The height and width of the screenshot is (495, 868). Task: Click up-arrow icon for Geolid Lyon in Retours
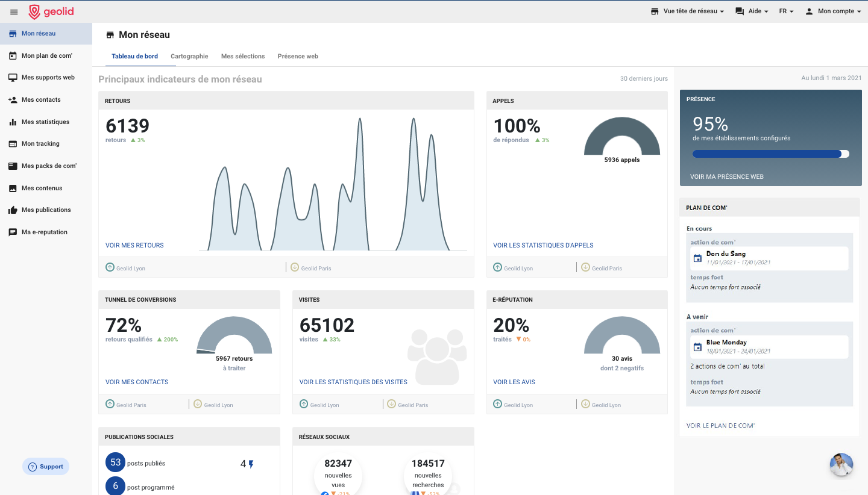pyautogui.click(x=110, y=267)
